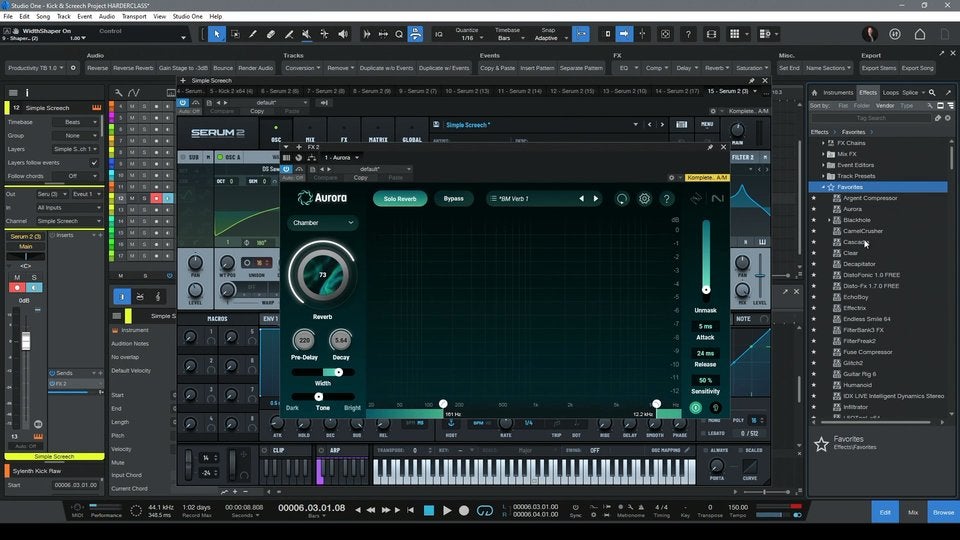This screenshot has height=540, width=960.
Task: Select the Arrow tool in toolbar
Action: click(x=217, y=34)
